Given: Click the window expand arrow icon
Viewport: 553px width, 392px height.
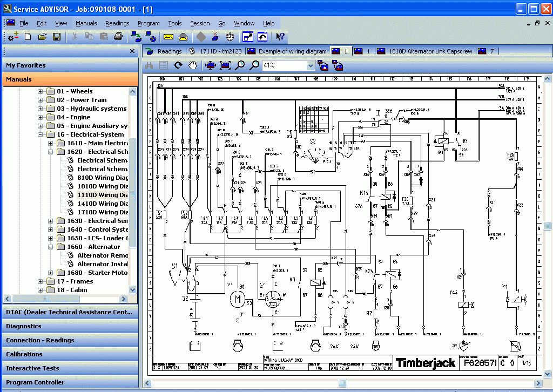Looking at the screenshot, I should pos(248,37).
